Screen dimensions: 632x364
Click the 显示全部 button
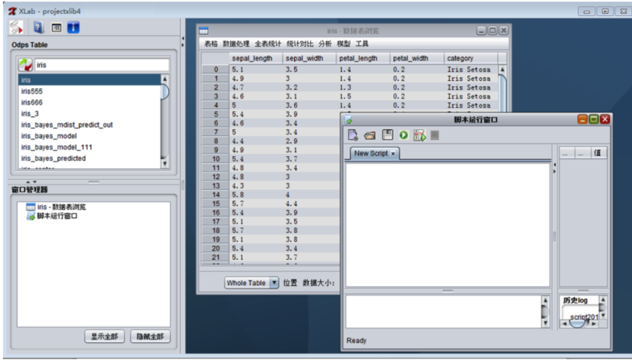click(105, 336)
